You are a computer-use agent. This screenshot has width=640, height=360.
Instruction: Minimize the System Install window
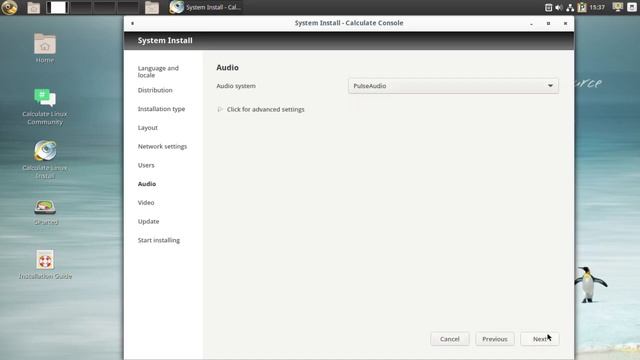[x=531, y=24]
